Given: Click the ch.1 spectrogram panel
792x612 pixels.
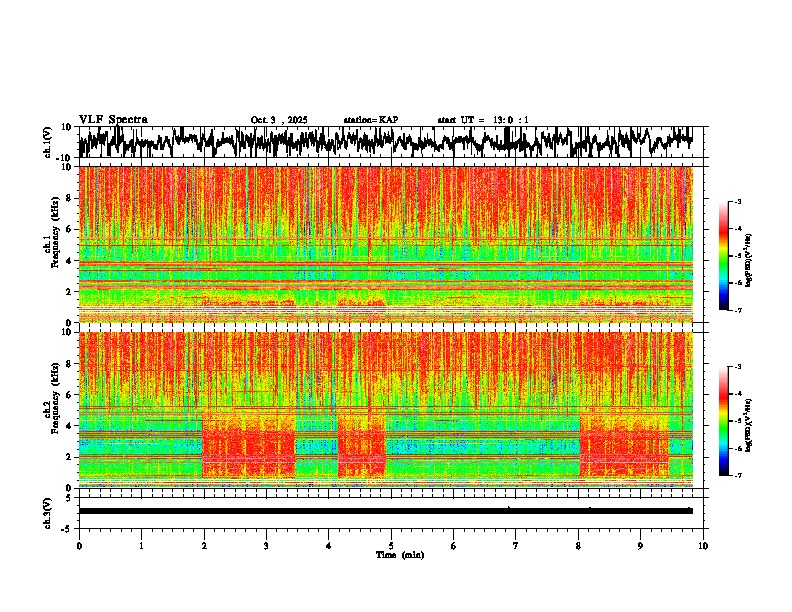Looking at the screenshot, I should [x=386, y=244].
